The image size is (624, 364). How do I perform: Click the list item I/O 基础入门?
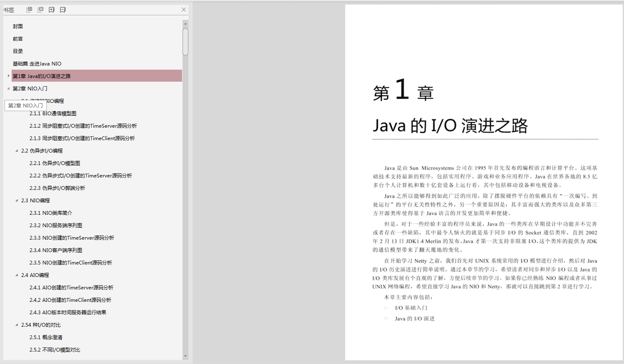click(411, 308)
